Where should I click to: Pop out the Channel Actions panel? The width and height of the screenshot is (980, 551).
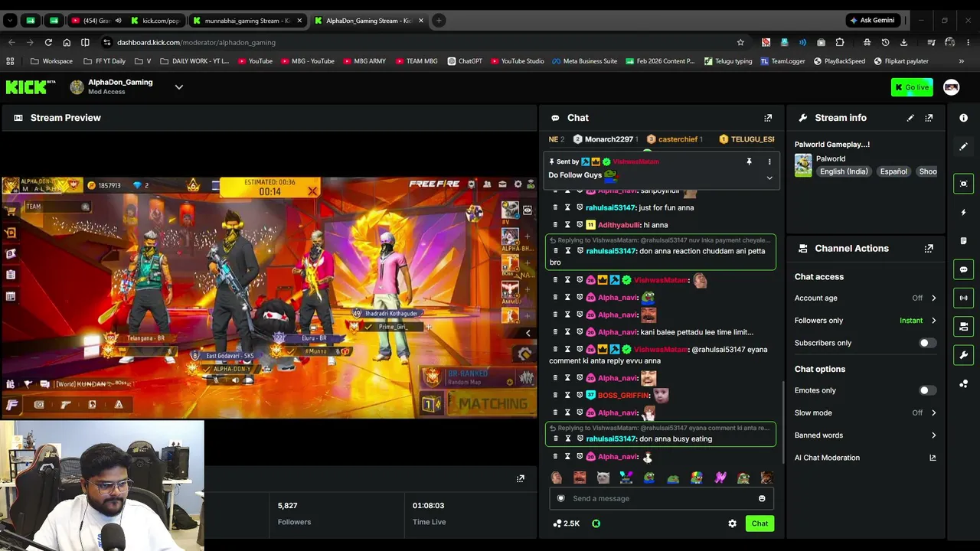[x=929, y=249]
